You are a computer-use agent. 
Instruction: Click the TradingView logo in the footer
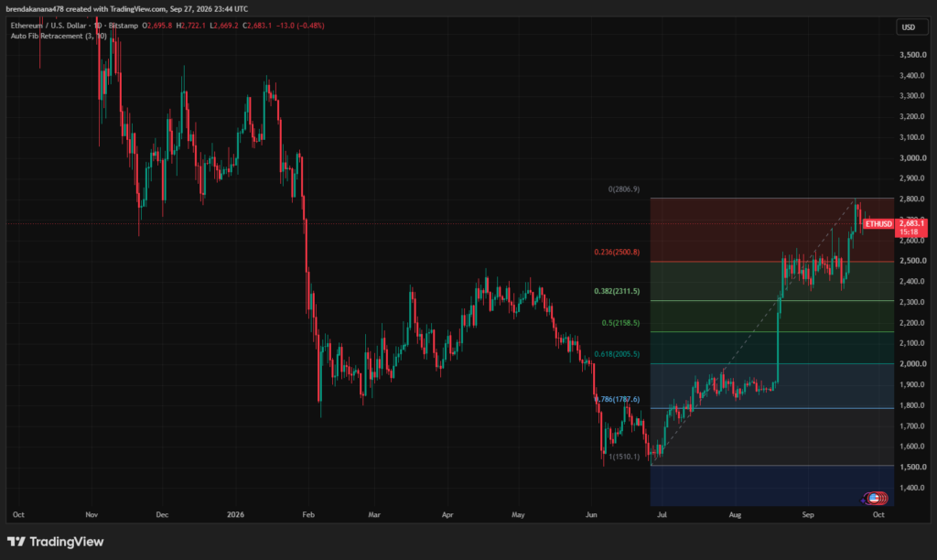click(56, 542)
